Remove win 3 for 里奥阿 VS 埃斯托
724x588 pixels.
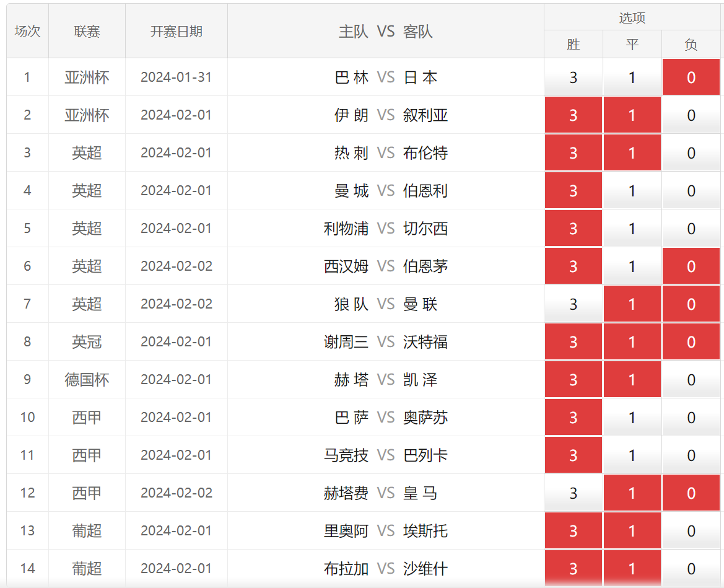pos(573,532)
